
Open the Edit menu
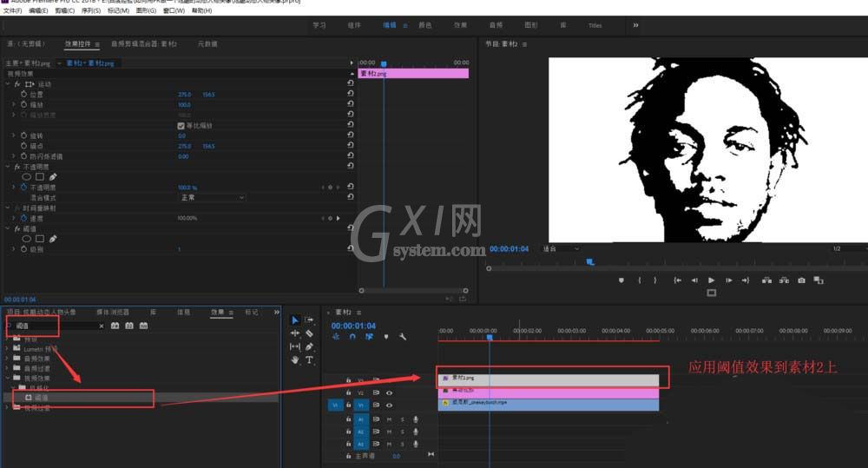[x=38, y=10]
